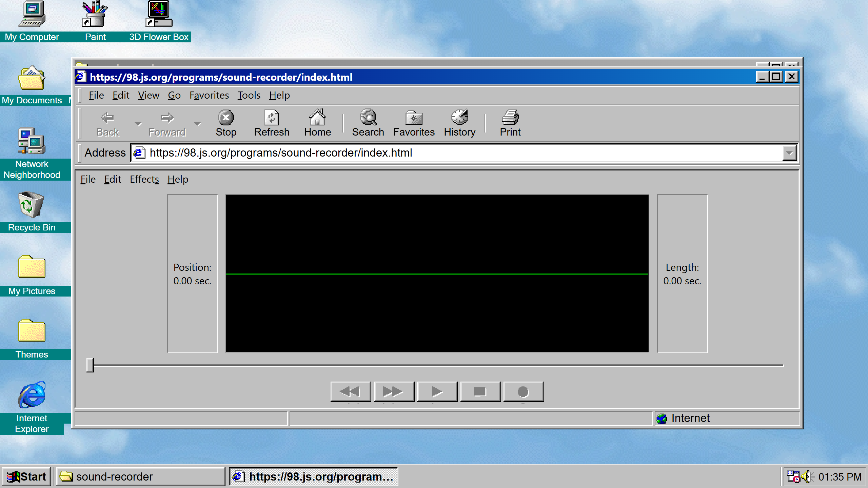
Task: Expand the Forward history dropdown arrow
Action: (198, 124)
